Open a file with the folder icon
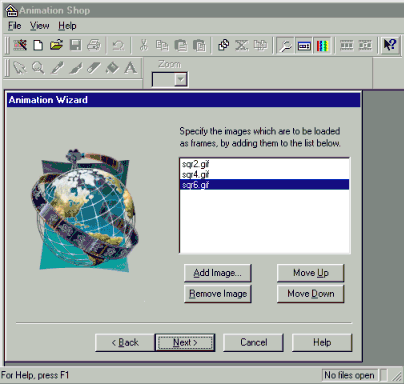Screen dimensions: 404x384 pyautogui.click(x=56, y=45)
